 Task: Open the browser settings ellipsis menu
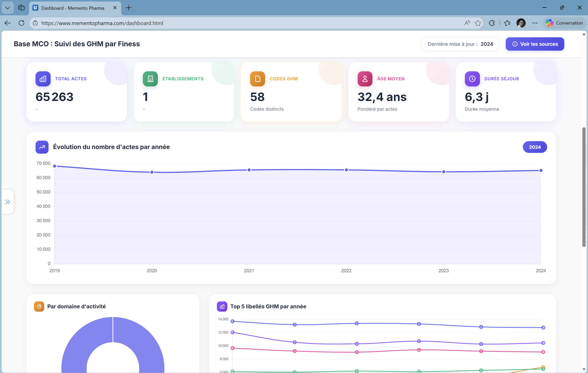535,23
